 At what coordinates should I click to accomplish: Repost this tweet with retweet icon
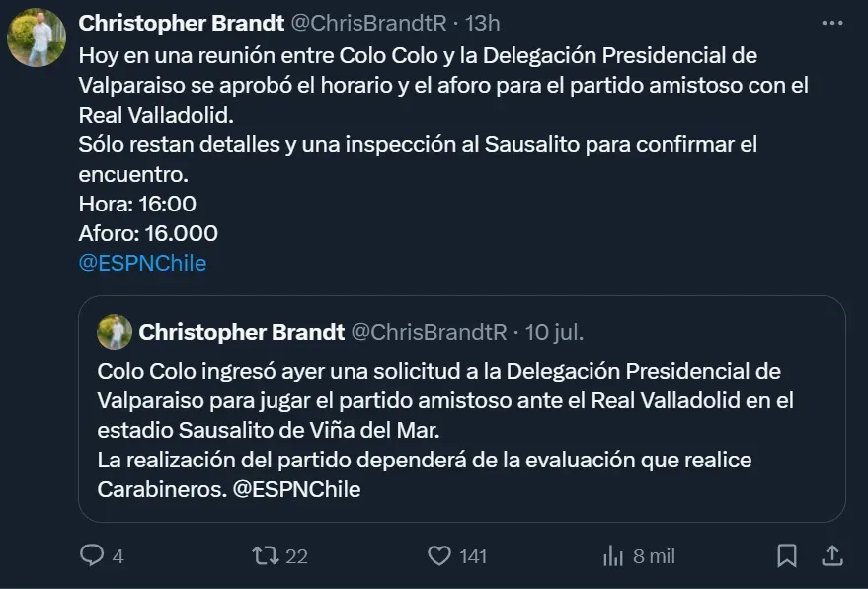coord(265,556)
